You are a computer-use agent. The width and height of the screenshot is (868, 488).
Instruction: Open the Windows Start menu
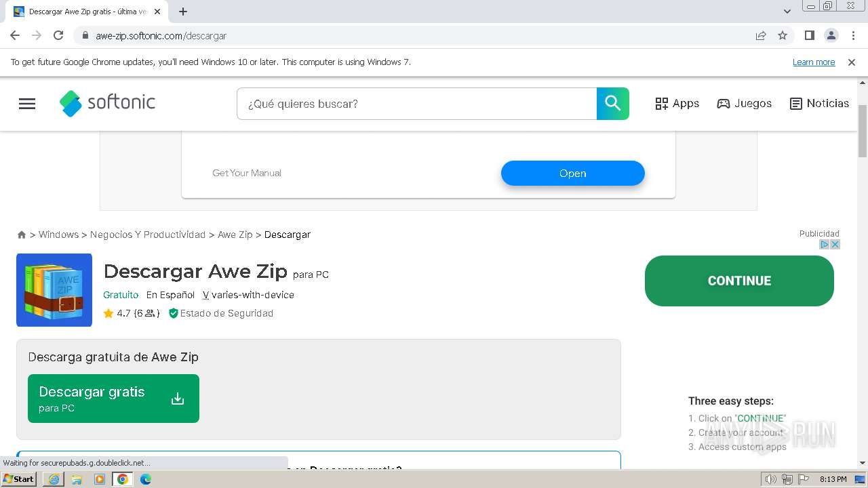(19, 479)
